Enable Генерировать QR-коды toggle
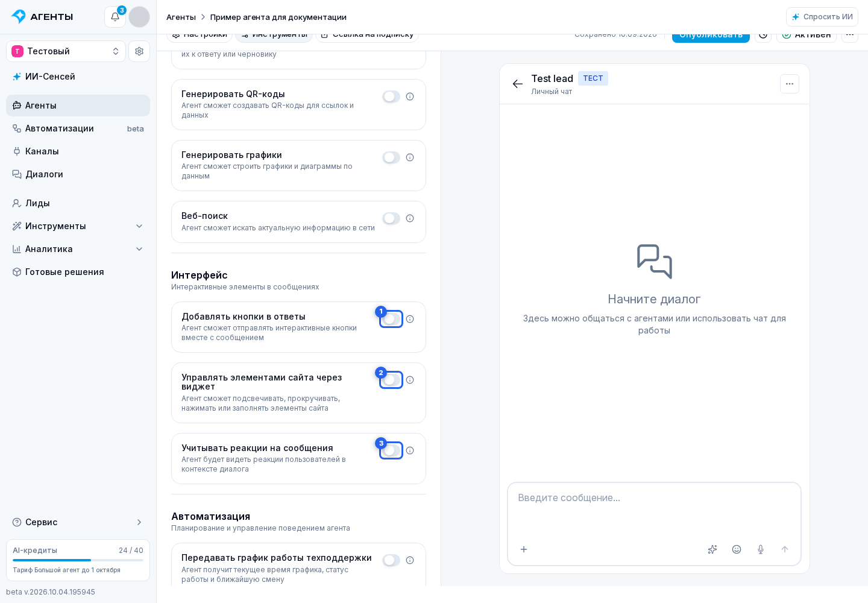The height and width of the screenshot is (603, 868). point(391,96)
